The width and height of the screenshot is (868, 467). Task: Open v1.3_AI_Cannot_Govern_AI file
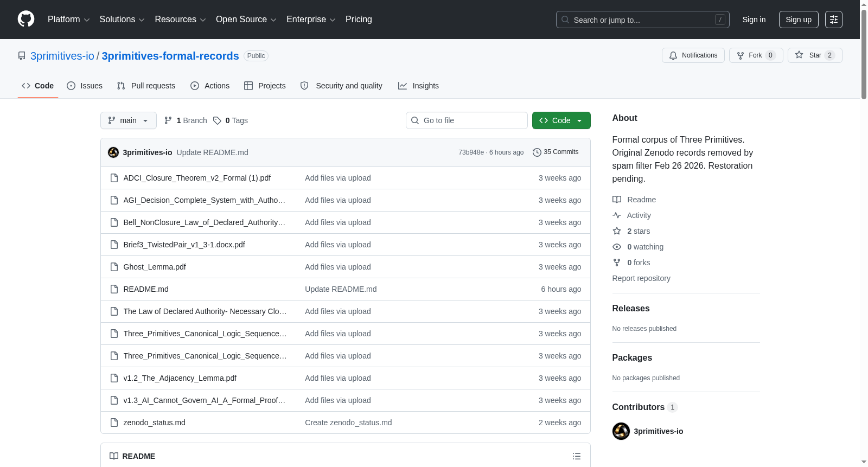205,400
